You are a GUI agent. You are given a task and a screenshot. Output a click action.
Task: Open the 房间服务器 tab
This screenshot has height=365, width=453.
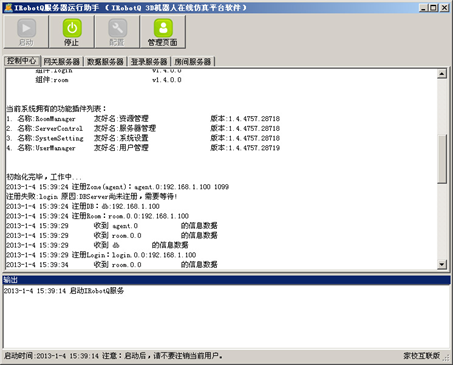pyautogui.click(x=193, y=62)
